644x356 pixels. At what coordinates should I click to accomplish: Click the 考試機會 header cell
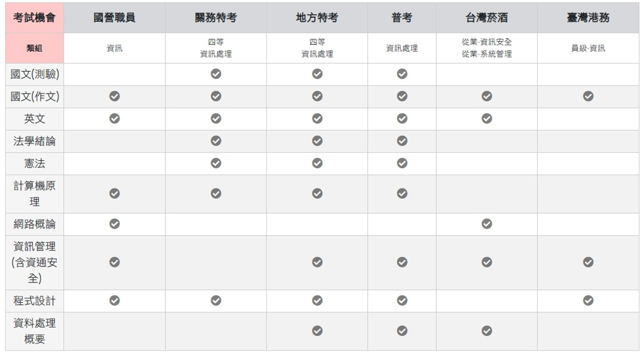(x=34, y=18)
